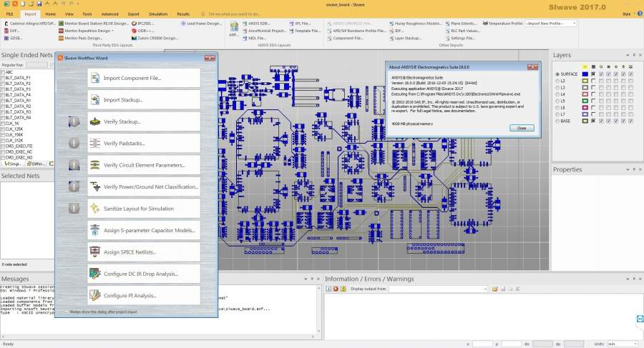Import a Component File from ribbon
Screen dimensions: 644x348
click(x=345, y=38)
